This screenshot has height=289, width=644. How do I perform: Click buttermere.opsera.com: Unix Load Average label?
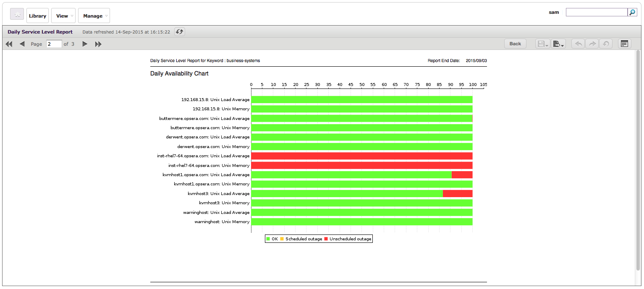coord(204,119)
